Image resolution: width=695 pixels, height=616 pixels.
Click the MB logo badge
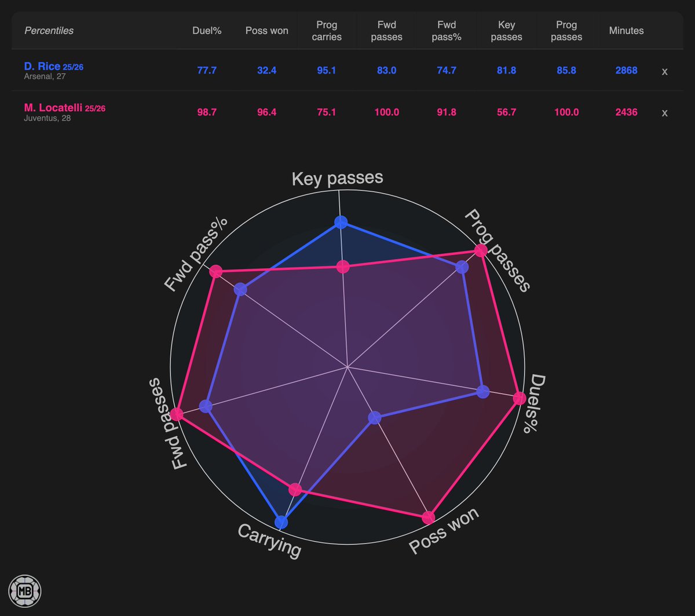[25, 591]
